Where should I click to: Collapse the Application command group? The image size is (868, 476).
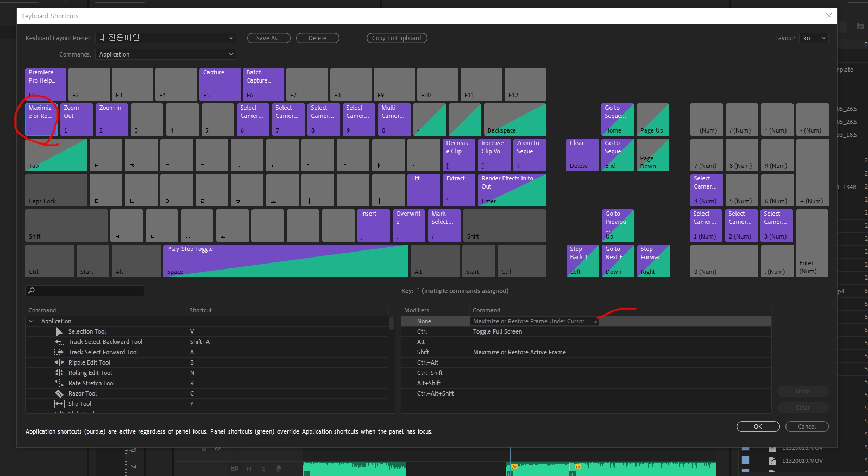(31, 321)
